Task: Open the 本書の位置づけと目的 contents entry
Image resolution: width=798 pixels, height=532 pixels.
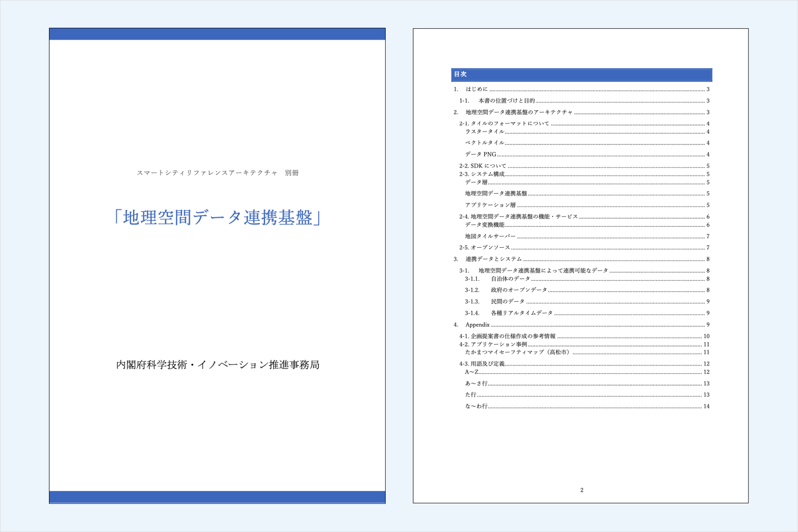Action: [x=506, y=101]
